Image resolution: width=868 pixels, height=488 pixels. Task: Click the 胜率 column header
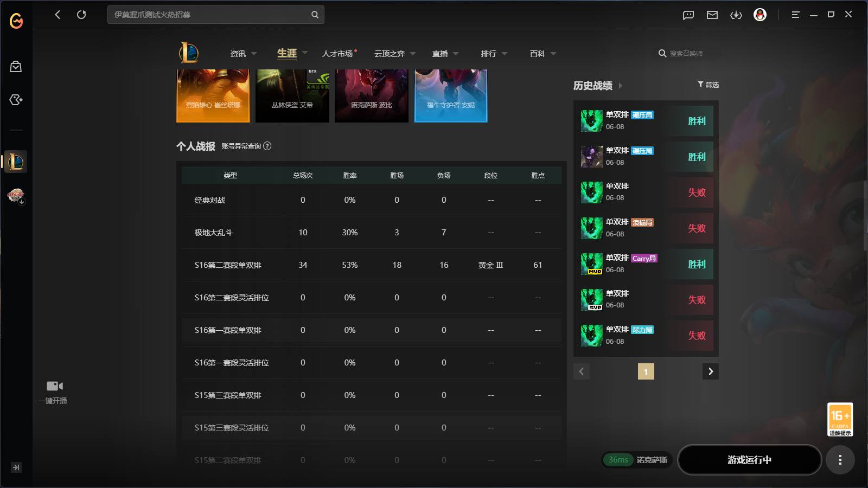coord(350,176)
